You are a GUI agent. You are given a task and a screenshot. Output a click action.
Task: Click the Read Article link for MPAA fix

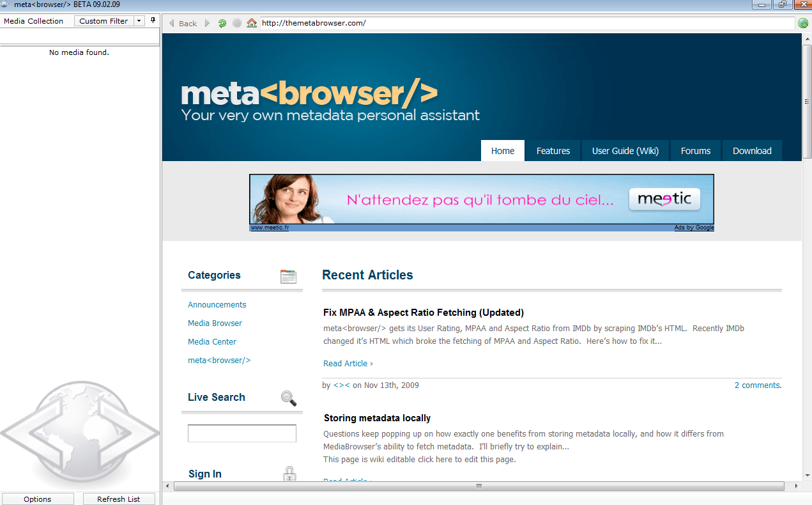[348, 364]
